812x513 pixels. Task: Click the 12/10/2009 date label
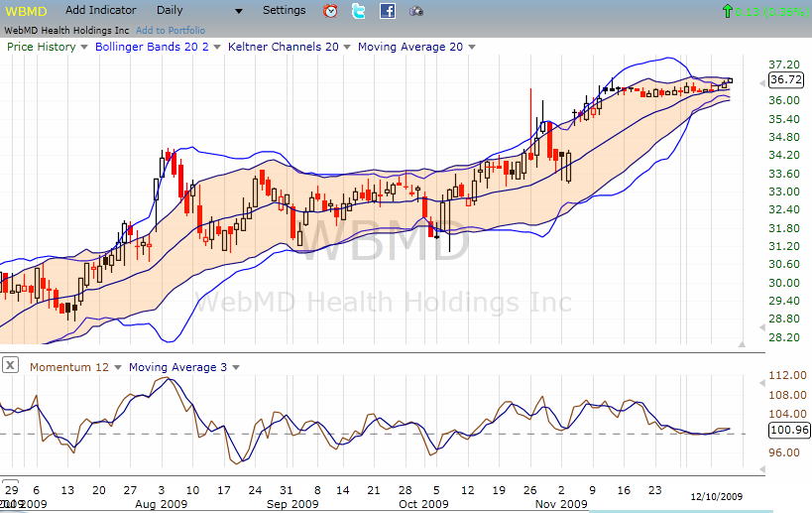pyautogui.click(x=716, y=496)
